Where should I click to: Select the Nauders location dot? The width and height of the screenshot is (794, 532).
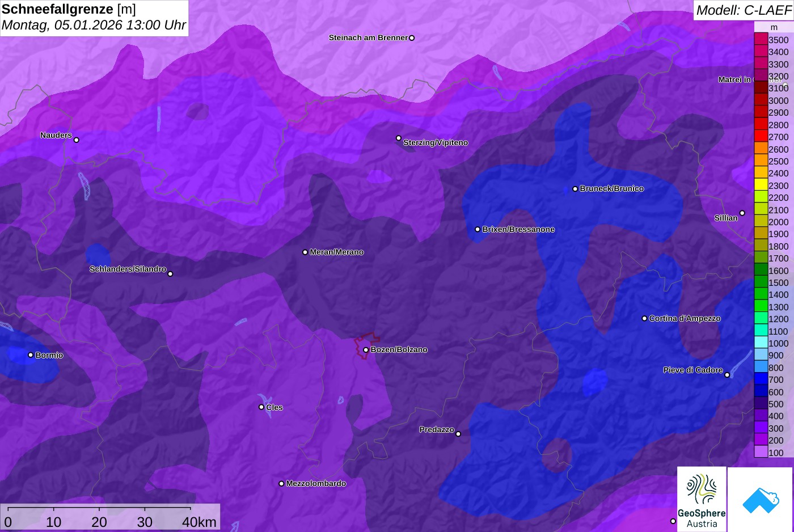pyautogui.click(x=77, y=140)
